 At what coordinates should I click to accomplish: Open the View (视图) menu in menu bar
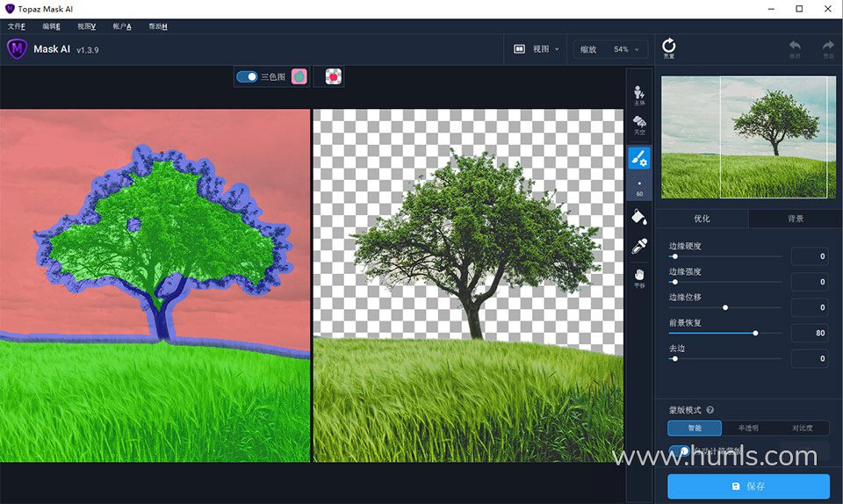click(86, 26)
